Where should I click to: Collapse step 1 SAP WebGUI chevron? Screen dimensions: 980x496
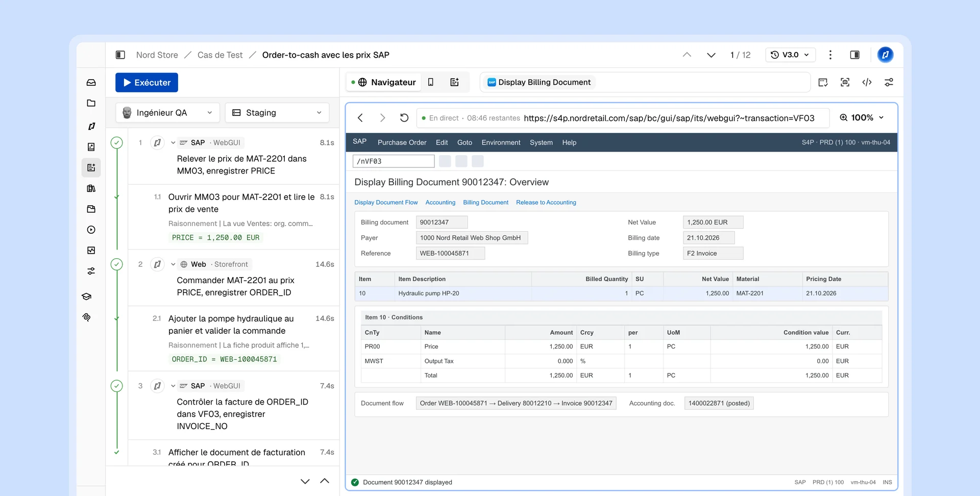(173, 143)
